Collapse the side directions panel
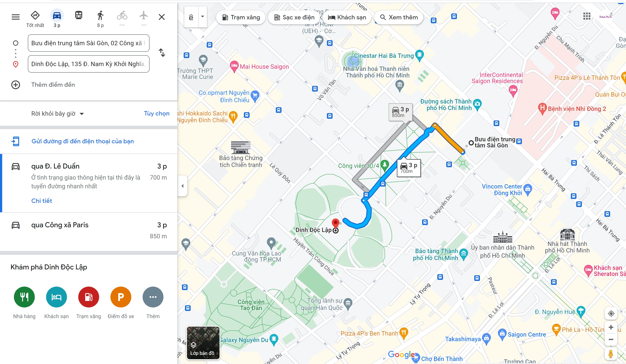 tap(182, 186)
